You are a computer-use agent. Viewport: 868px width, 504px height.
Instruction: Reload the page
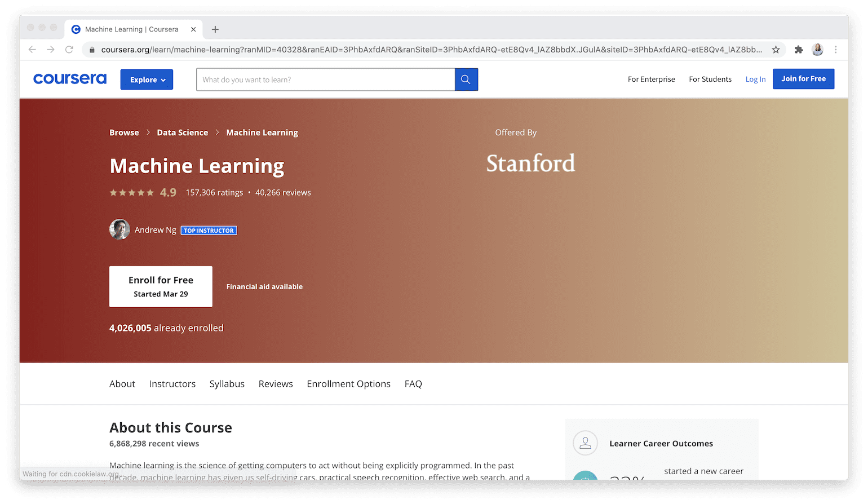69,50
